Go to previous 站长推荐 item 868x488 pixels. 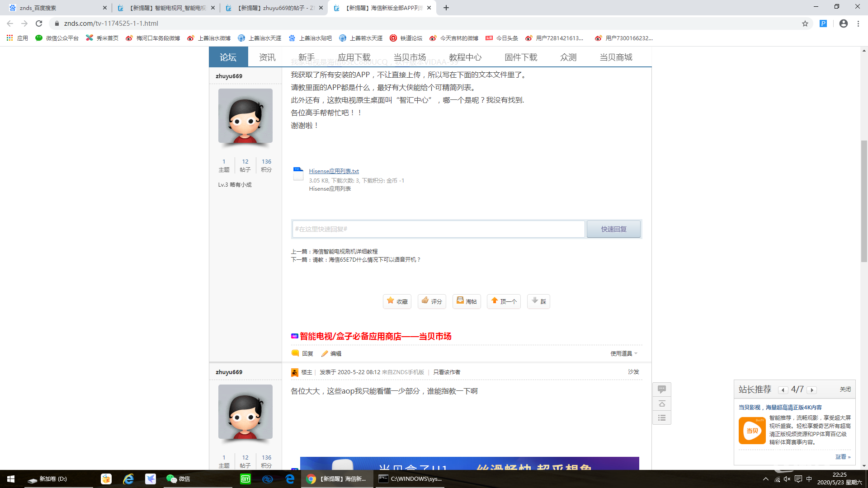coord(783,390)
